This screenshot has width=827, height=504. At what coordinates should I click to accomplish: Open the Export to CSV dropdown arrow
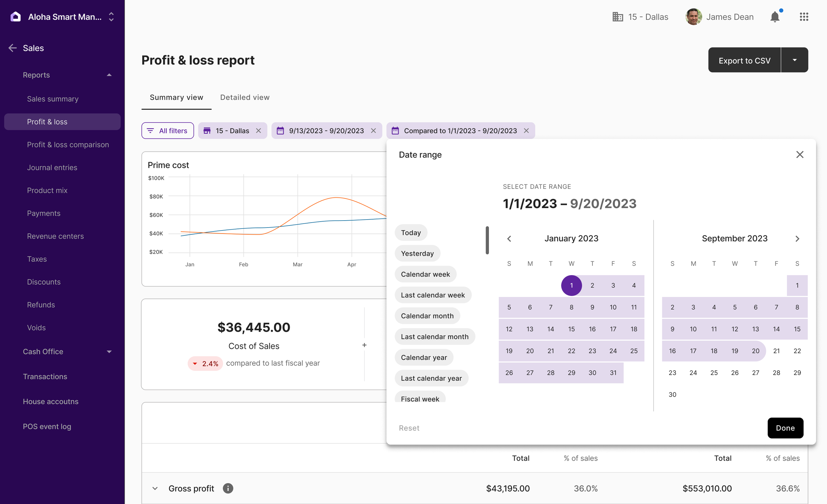point(795,60)
